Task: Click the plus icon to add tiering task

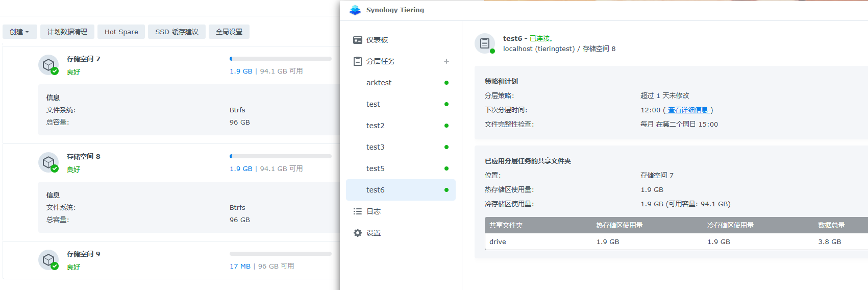Action: [x=447, y=61]
